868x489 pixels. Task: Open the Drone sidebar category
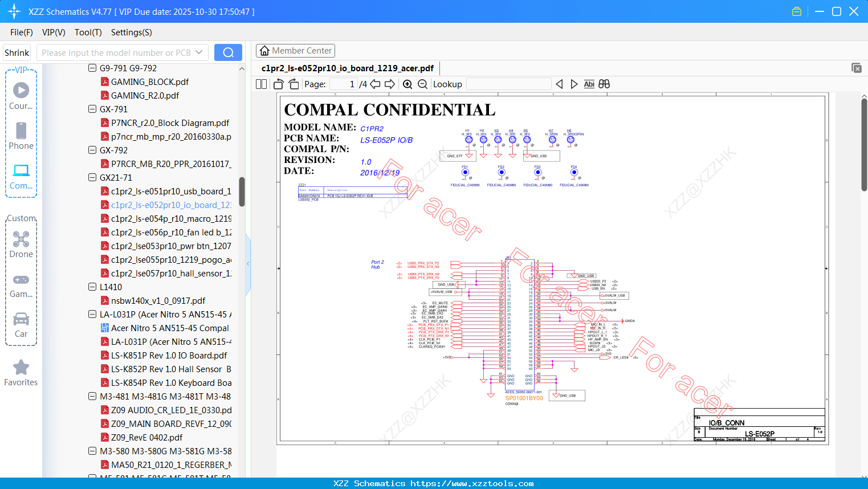point(21,244)
